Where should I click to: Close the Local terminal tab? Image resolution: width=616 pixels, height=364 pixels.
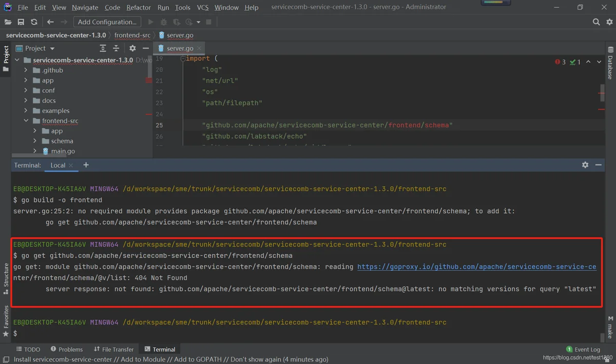(x=71, y=166)
